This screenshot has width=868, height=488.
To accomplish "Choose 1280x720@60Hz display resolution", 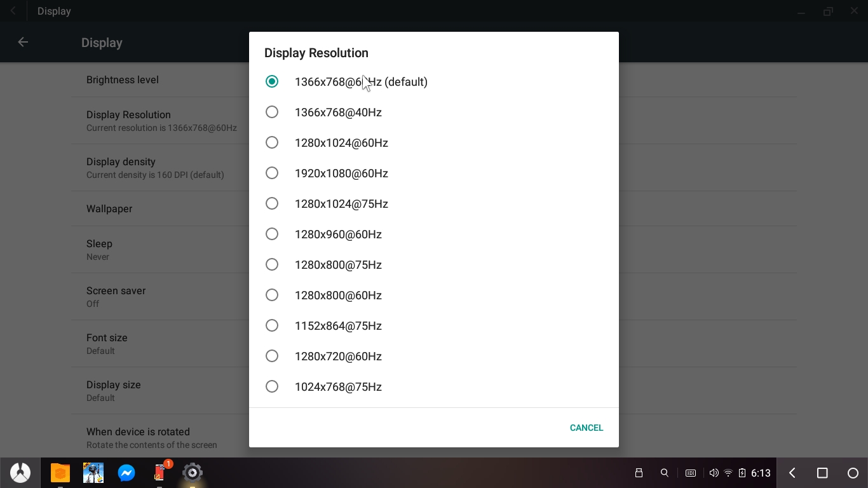I will pos(338,356).
